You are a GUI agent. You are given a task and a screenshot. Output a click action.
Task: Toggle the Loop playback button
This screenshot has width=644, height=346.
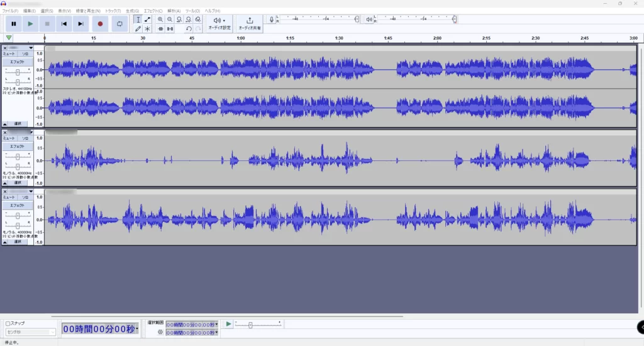(x=119, y=24)
